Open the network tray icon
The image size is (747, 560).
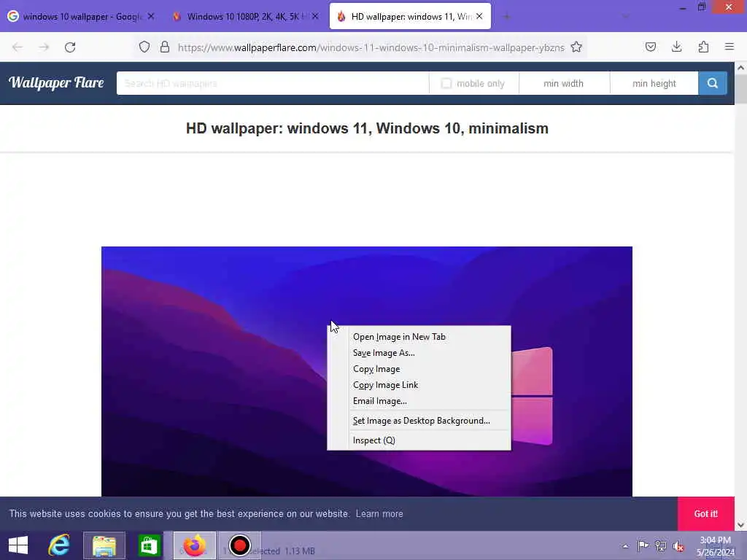point(661,546)
